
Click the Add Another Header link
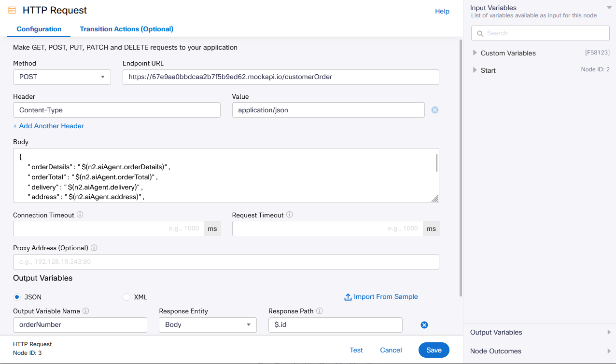49,126
